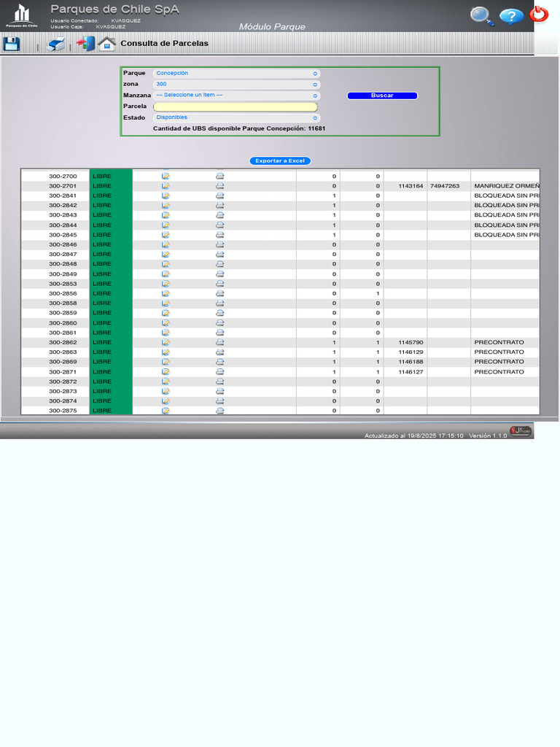Click the Actualizado timestamp in footer
The image size is (560, 747).
[414, 436]
